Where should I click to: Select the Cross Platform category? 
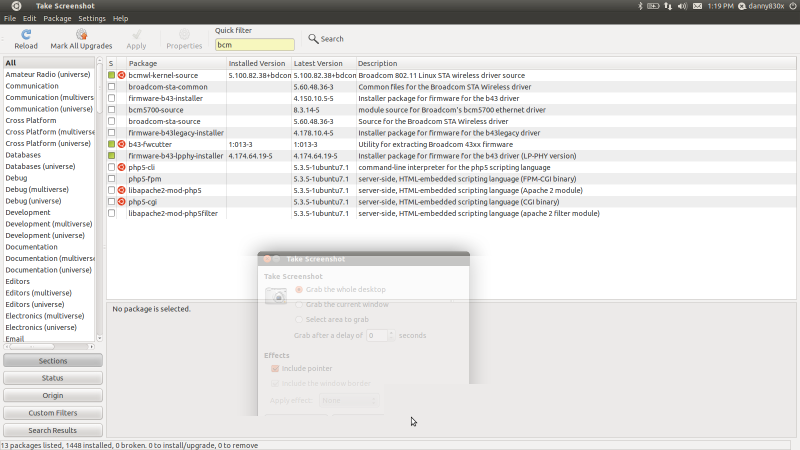pos(49,120)
